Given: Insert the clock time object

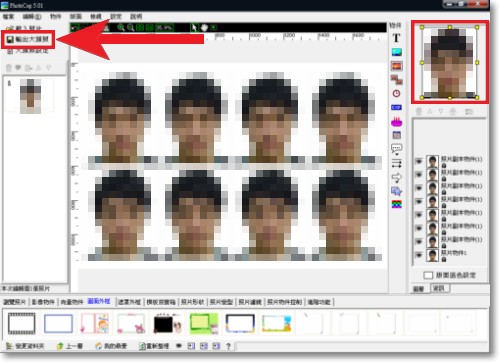Looking at the screenshot, I should click(x=396, y=94).
